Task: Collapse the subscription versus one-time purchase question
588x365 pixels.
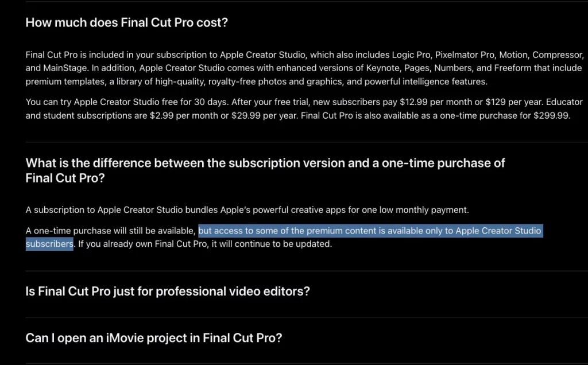Action: point(265,170)
